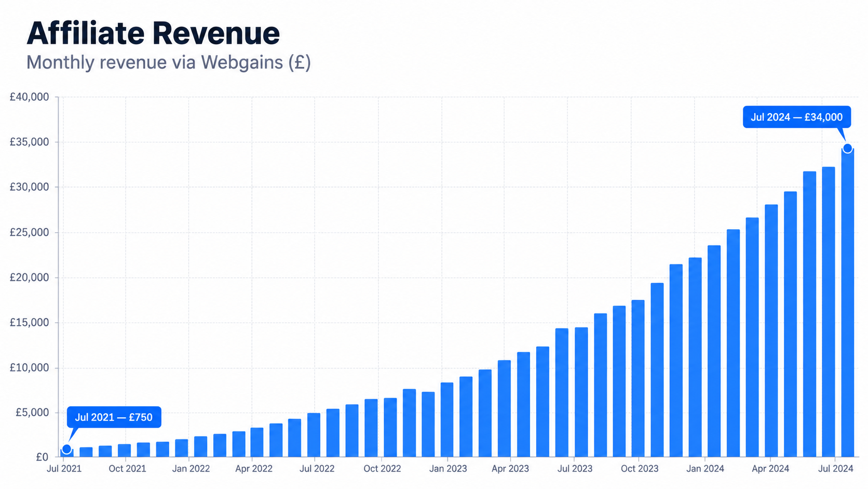This screenshot has height=489, width=868.
Task: Select the bar above Apr 2022
Action: pos(257,443)
